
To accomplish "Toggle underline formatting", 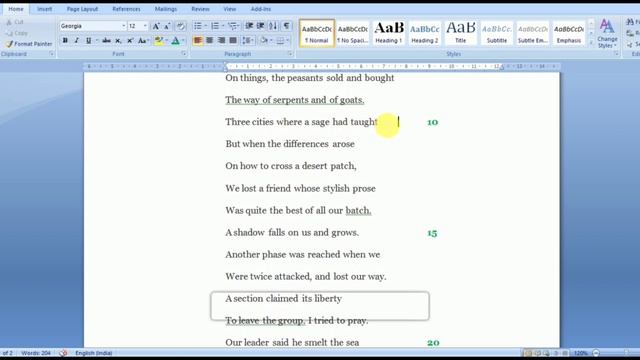I will (x=88, y=40).
